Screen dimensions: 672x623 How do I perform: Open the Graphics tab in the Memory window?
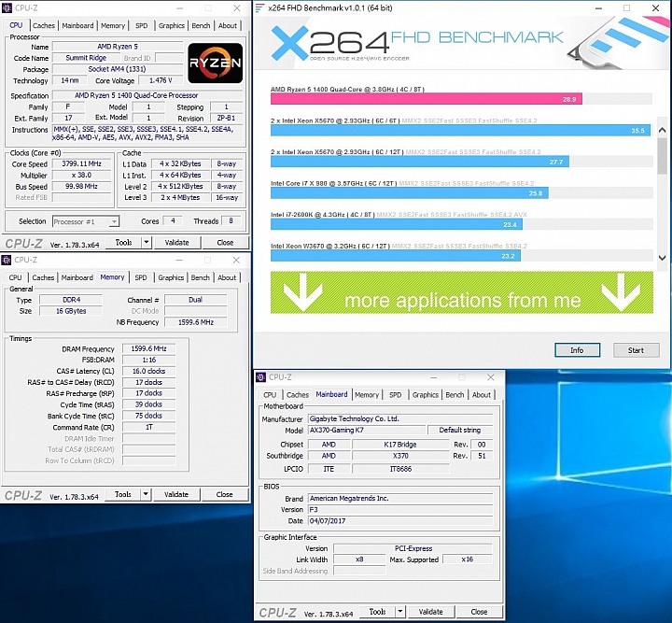point(171,277)
